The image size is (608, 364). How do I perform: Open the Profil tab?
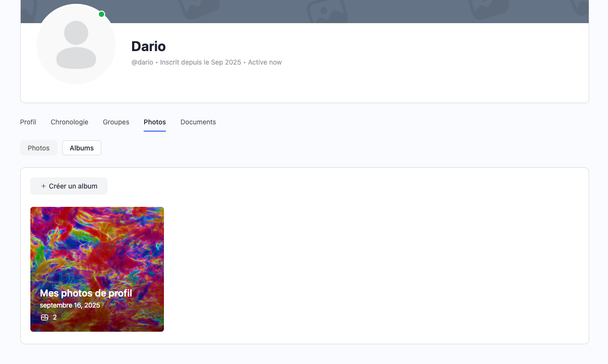28,122
